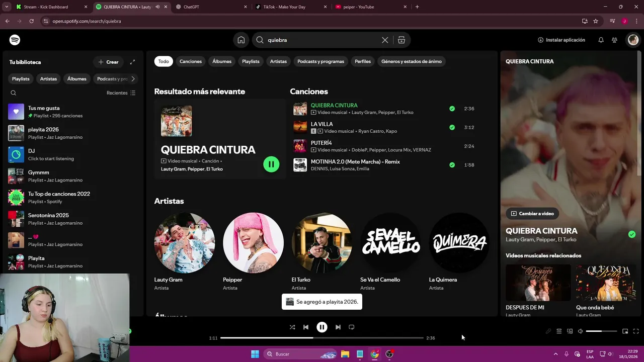The width and height of the screenshot is (644, 362).
Task: Toggle shuffle in the player
Action: coord(292,327)
